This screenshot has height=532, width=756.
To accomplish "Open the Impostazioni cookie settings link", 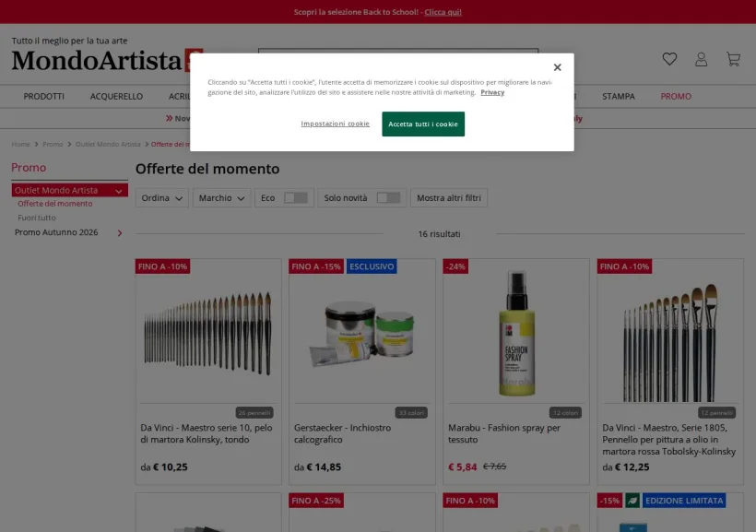I will (x=335, y=124).
